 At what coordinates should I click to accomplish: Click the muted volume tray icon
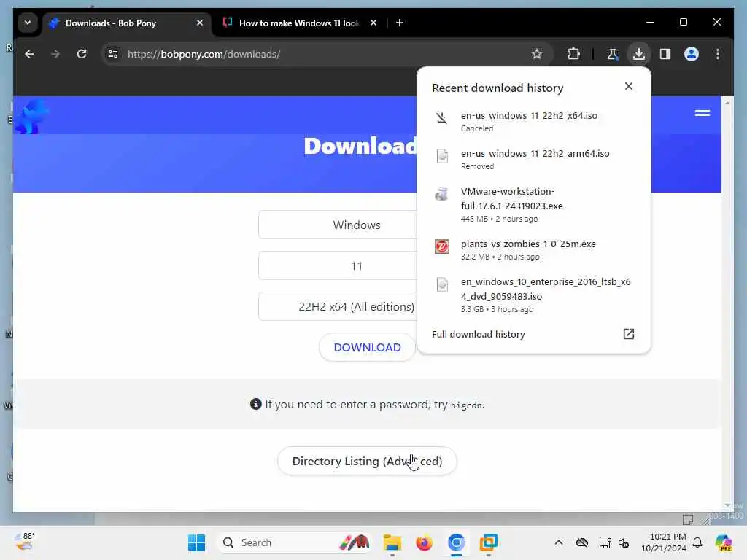coord(624,542)
